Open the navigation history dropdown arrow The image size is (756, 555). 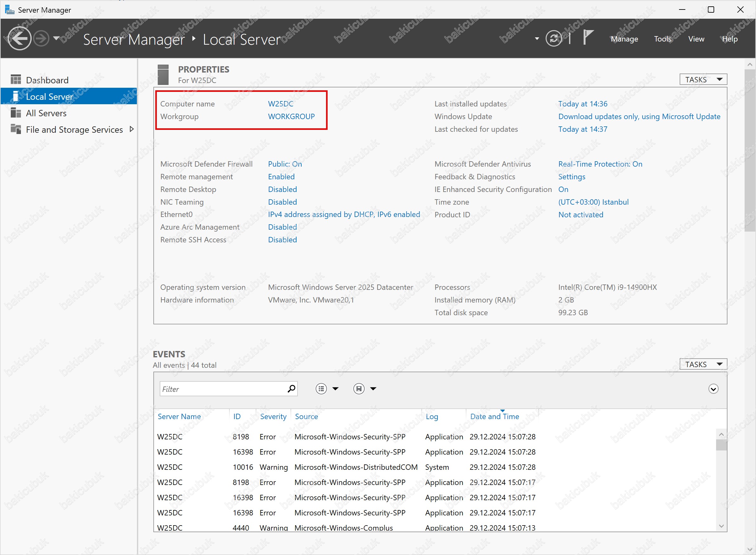tap(56, 38)
